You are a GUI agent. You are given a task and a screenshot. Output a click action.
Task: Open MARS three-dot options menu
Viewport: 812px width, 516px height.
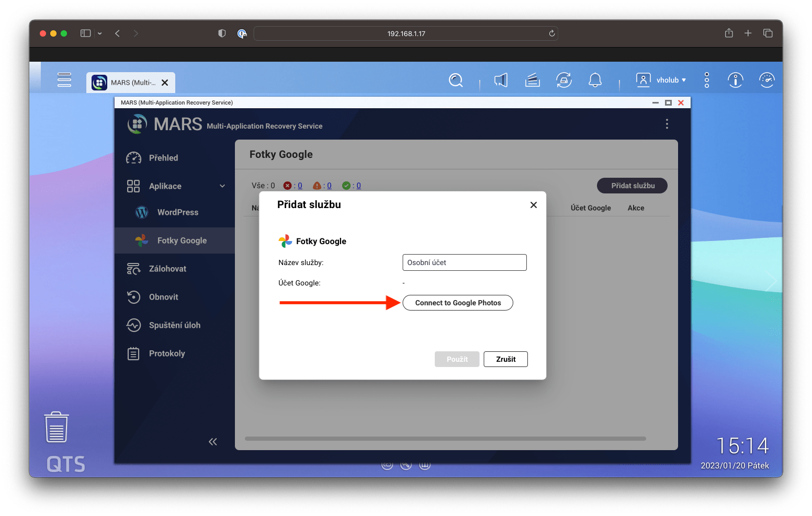667,124
